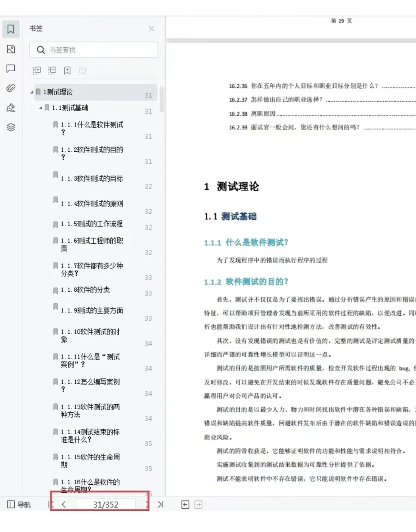Screen dimensions: 416x532
Task: Collapse the 1测试理论 bookmark tree
Action: 33,92
